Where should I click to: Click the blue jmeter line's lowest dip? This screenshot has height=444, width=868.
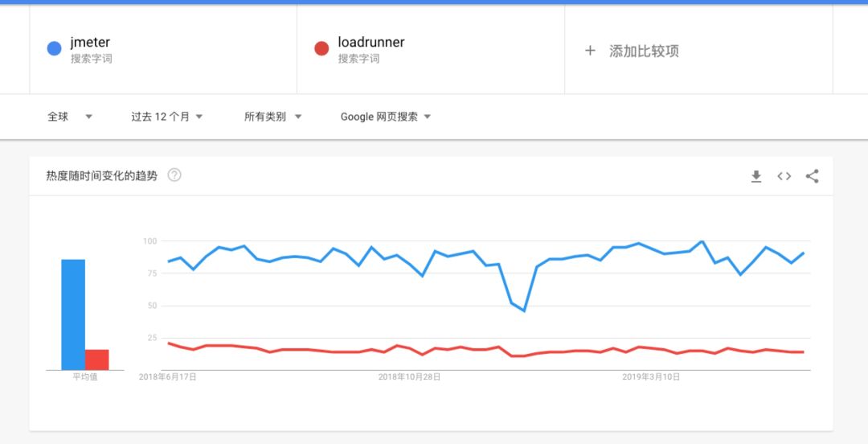pos(524,310)
